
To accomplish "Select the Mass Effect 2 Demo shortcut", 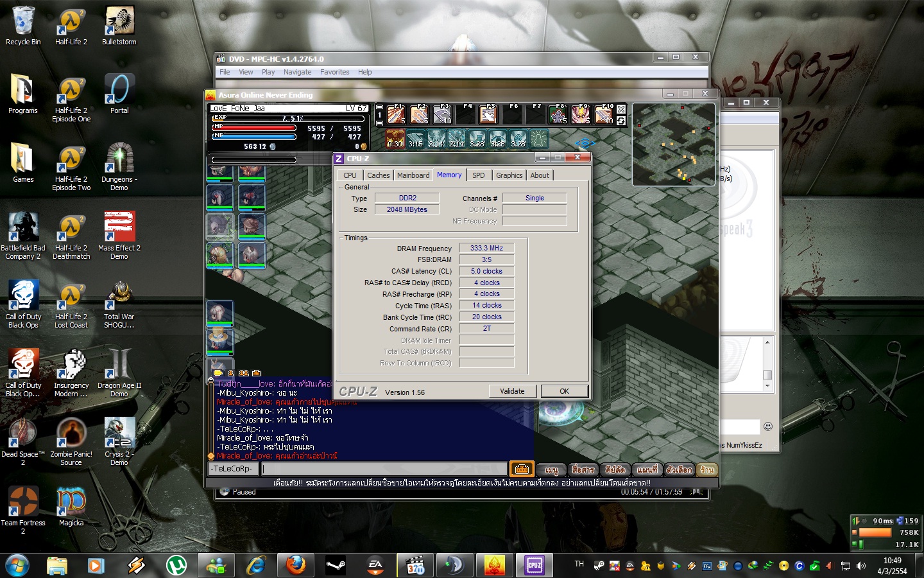I will pyautogui.click(x=119, y=236).
